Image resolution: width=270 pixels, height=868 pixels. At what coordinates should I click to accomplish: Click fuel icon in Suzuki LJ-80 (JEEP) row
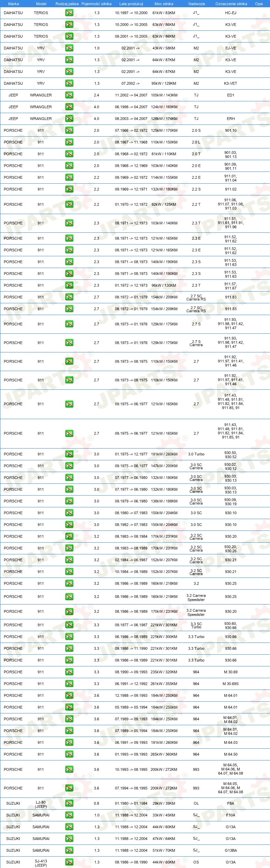tap(69, 803)
